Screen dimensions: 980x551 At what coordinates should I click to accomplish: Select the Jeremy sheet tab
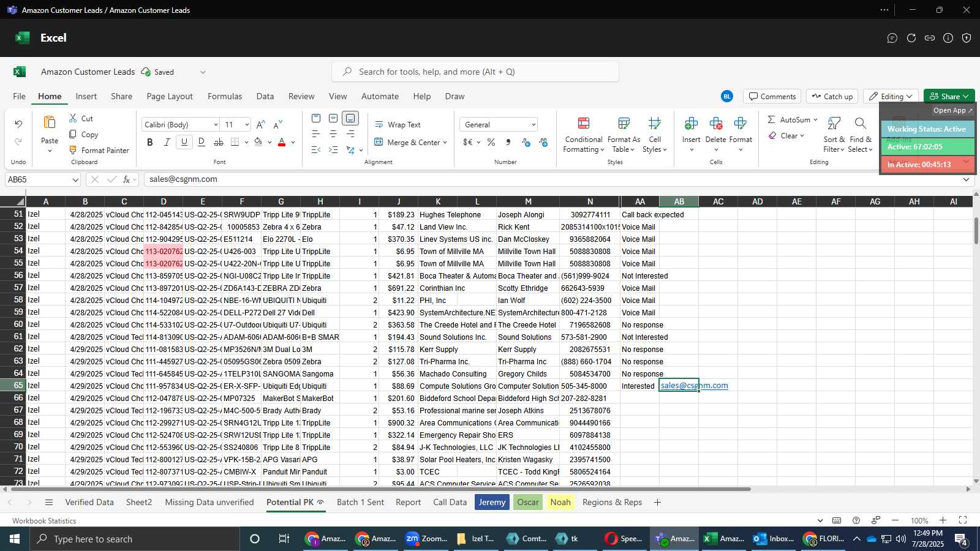[x=492, y=502]
